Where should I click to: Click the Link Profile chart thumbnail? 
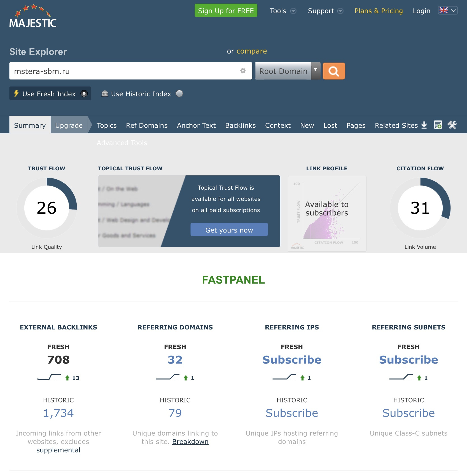327,213
